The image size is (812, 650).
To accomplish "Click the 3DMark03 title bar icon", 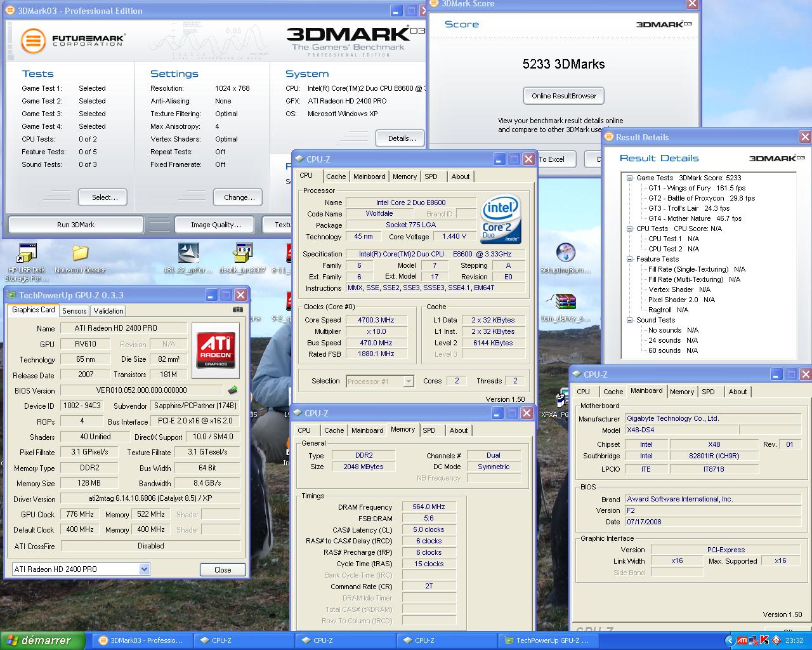I will (11, 11).
